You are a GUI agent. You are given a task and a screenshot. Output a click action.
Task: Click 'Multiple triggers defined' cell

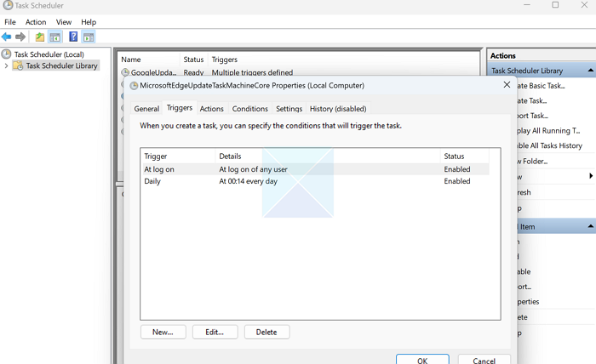[x=252, y=72]
